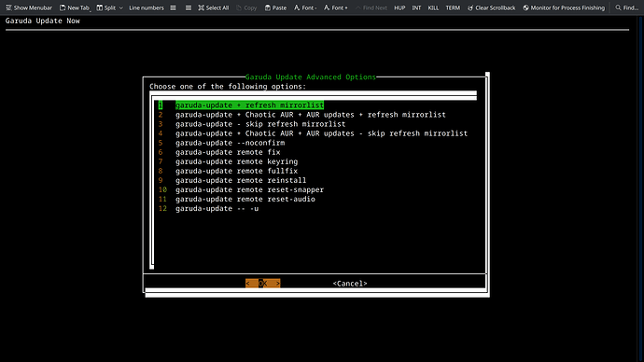Screen dimensions: 644x362
Task: Enable Monitor for Process Finishing
Action: (x=564, y=7)
